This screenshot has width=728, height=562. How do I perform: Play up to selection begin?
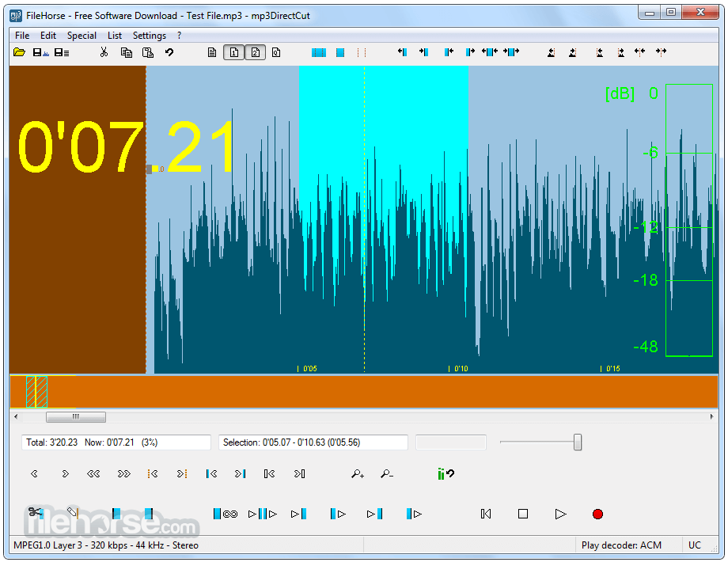[298, 514]
